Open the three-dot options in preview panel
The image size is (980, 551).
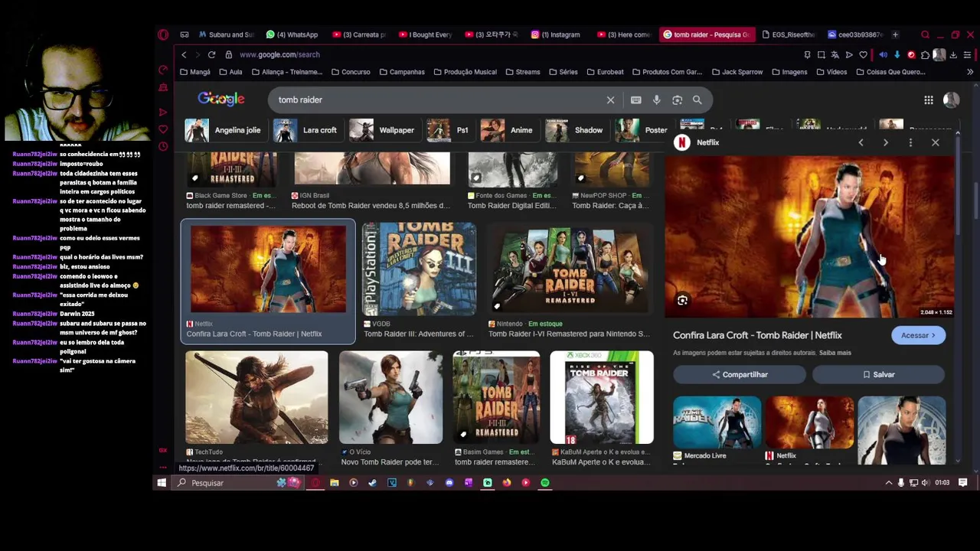tap(910, 142)
